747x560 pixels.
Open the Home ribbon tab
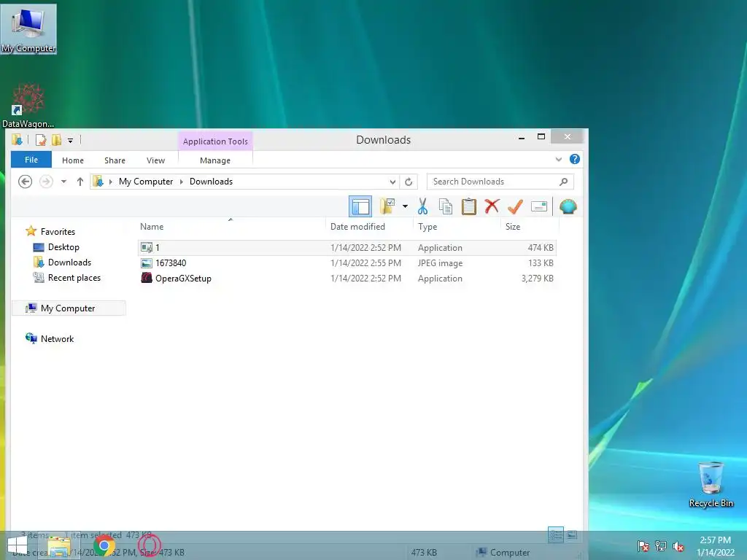[73, 160]
